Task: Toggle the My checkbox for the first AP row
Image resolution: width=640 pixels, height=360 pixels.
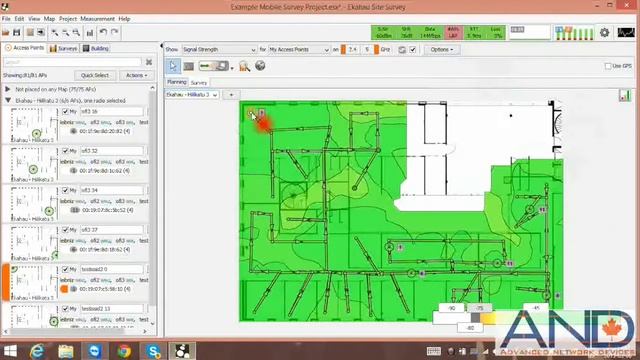Action: click(x=65, y=111)
